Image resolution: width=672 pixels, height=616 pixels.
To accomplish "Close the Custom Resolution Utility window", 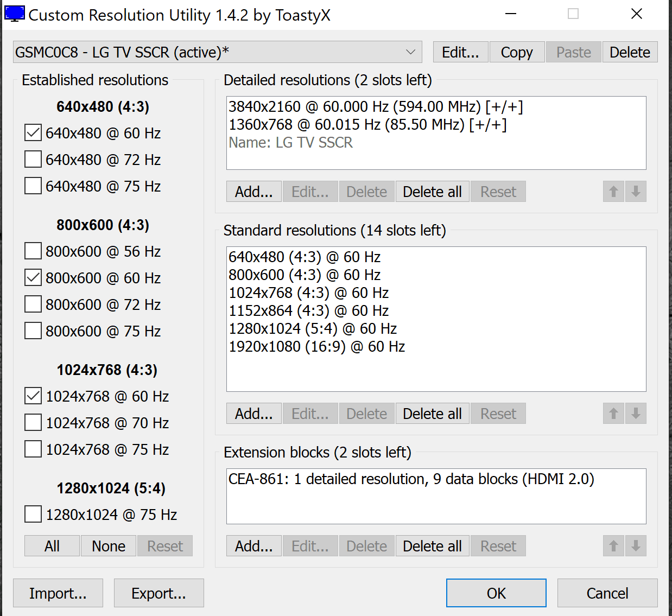I will click(637, 14).
